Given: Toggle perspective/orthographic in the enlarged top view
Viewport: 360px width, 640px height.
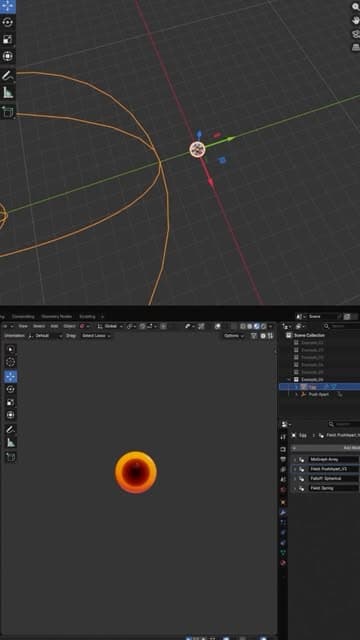Looking at the screenshot, I should (x=356, y=47).
